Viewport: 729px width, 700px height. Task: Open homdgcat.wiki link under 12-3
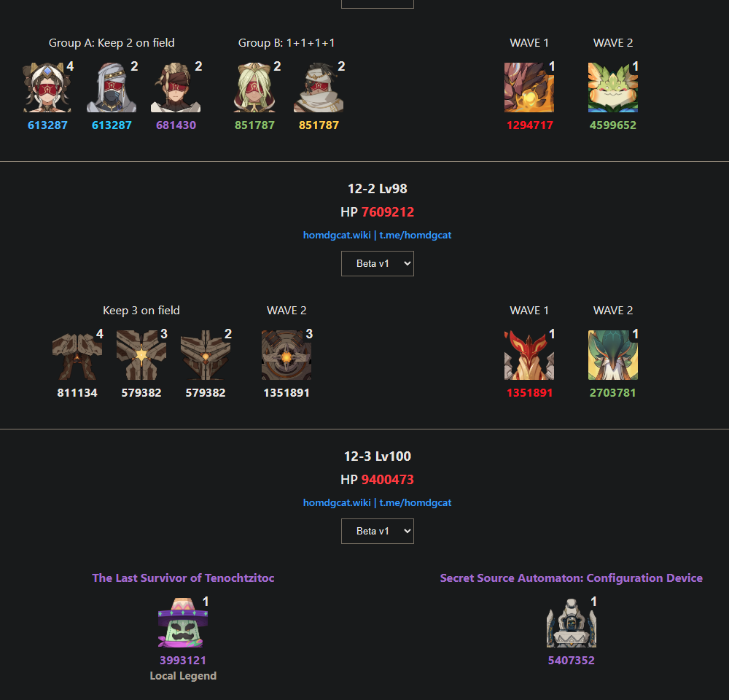[337, 502]
